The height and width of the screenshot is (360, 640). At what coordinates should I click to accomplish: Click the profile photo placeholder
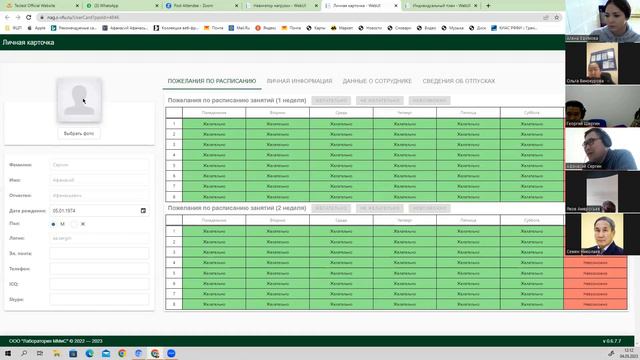click(x=79, y=100)
